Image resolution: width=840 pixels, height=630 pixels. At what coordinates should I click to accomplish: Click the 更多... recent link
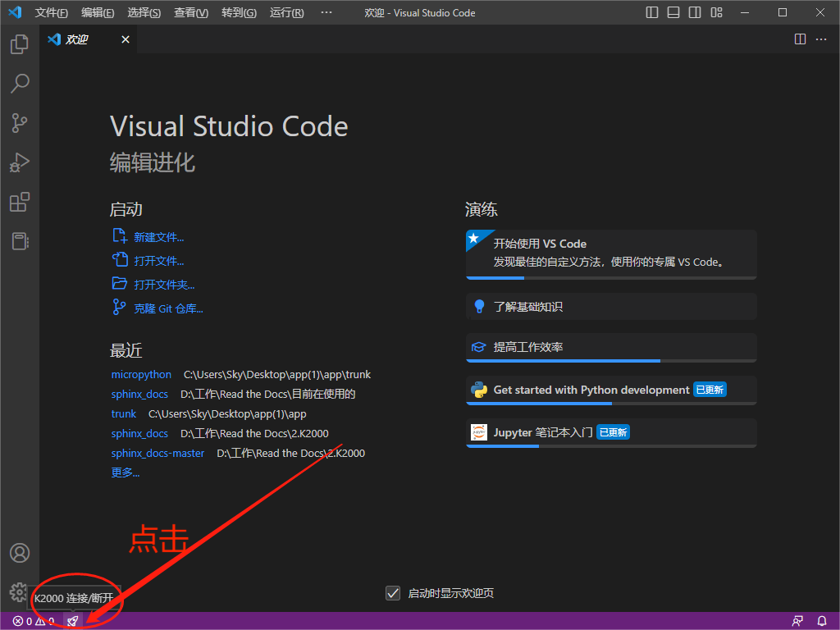click(126, 472)
